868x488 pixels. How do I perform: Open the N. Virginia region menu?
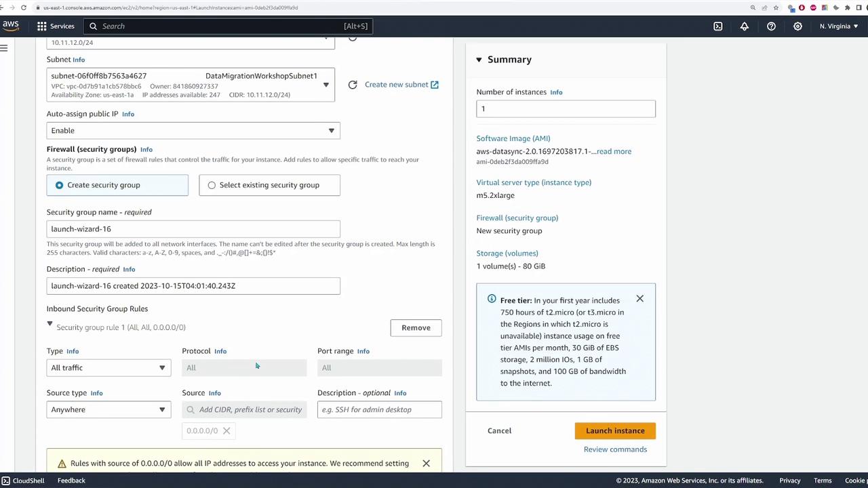pyautogui.click(x=839, y=26)
